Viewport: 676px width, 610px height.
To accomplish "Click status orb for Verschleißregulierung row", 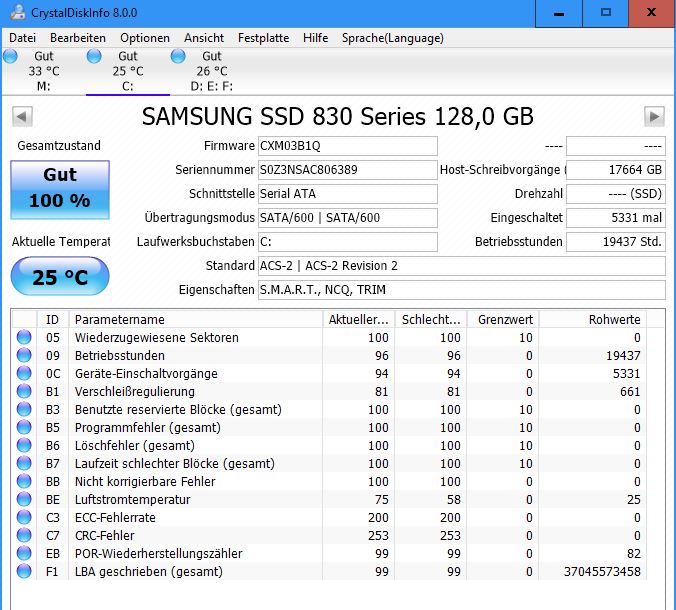I will click(24, 391).
